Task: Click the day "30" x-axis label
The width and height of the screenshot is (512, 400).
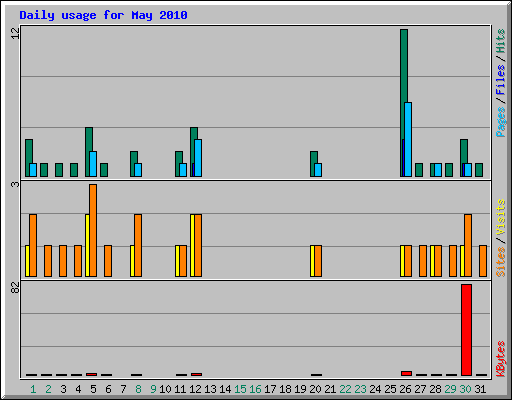Action: coord(465,389)
